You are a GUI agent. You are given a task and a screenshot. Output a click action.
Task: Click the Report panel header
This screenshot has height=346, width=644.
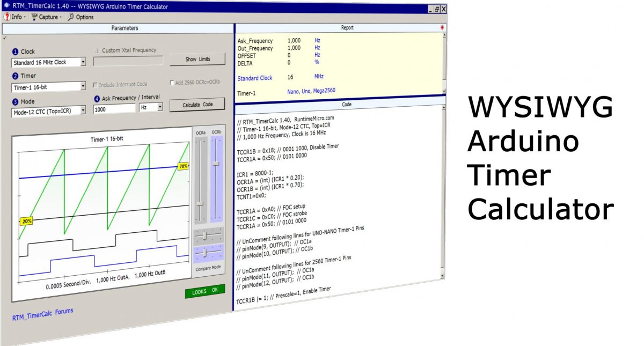tap(341, 27)
